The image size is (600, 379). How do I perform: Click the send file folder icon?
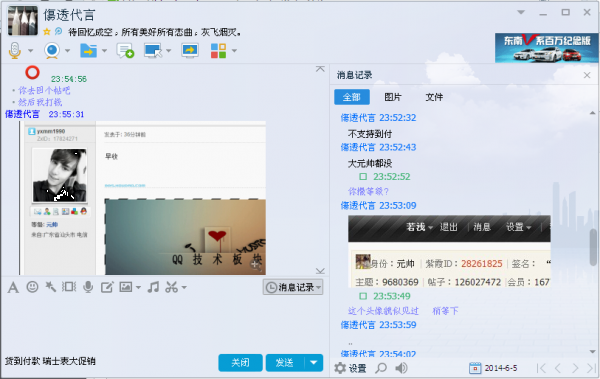pos(88,50)
